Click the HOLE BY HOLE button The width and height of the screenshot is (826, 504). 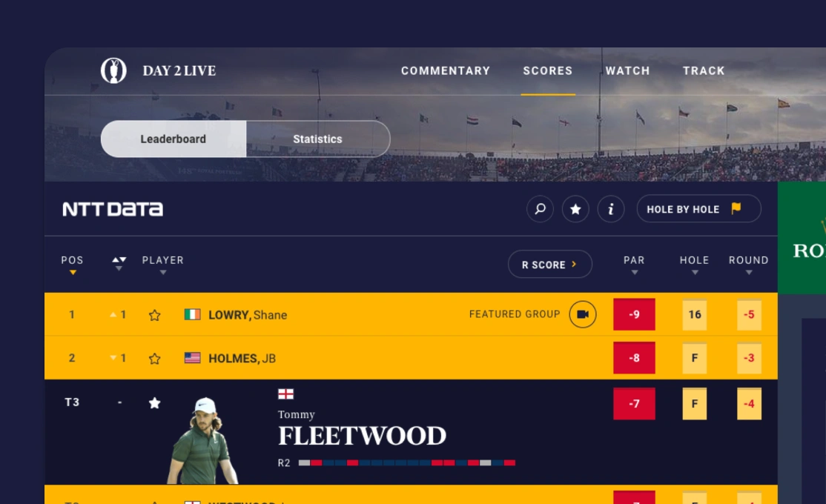click(x=698, y=209)
